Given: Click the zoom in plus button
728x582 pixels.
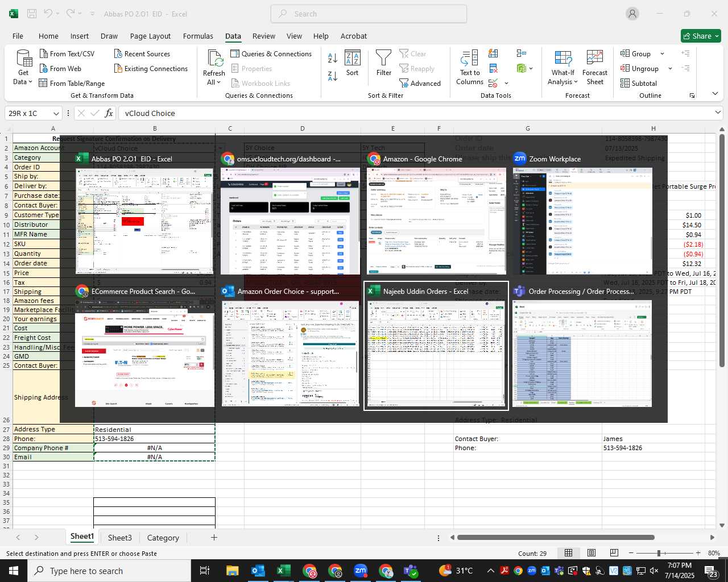Looking at the screenshot, I should [x=698, y=553].
